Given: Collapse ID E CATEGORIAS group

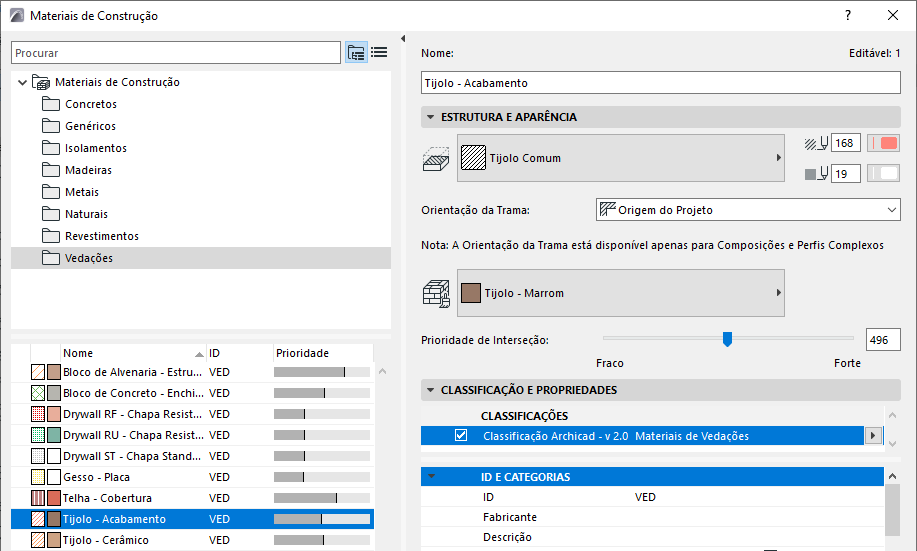Looking at the screenshot, I should click(432, 476).
